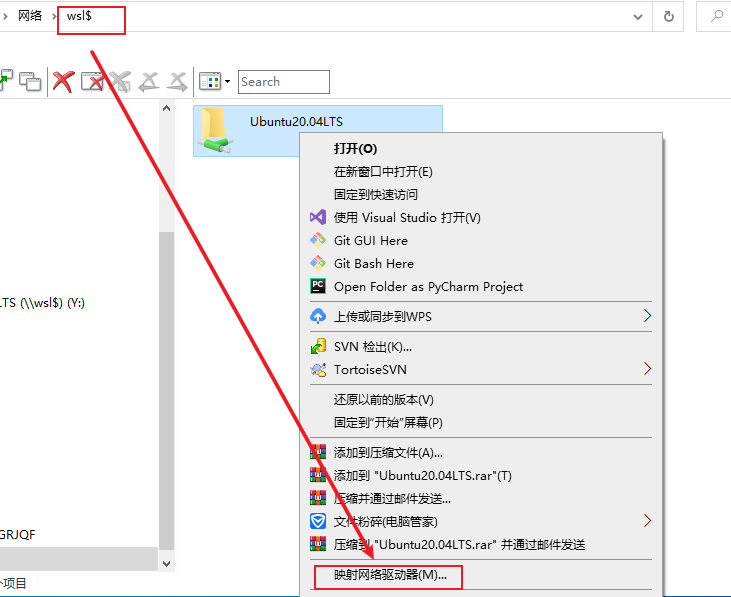Select the Ubuntu20.04LTS network folder icon
This screenshot has width=731, height=597.
pos(215,130)
